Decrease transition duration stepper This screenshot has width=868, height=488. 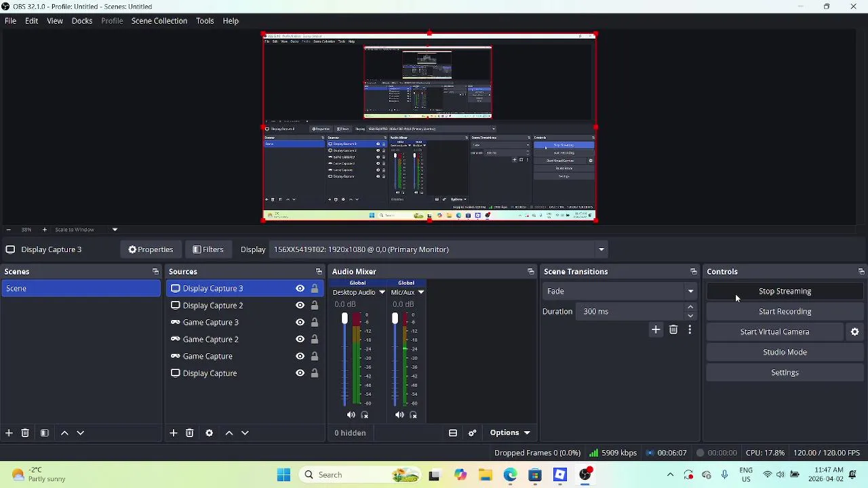coord(690,316)
